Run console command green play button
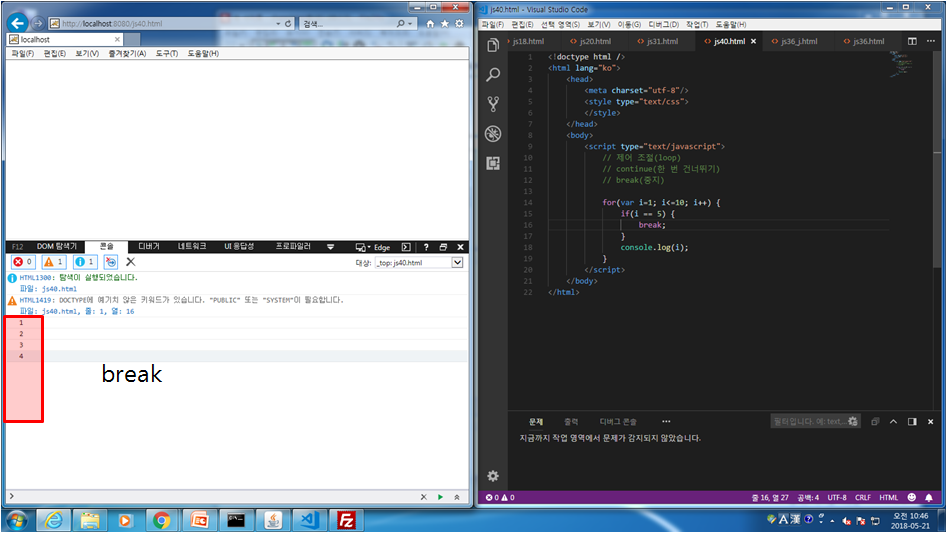Viewport: 947px width, 533px height. pyautogui.click(x=440, y=497)
